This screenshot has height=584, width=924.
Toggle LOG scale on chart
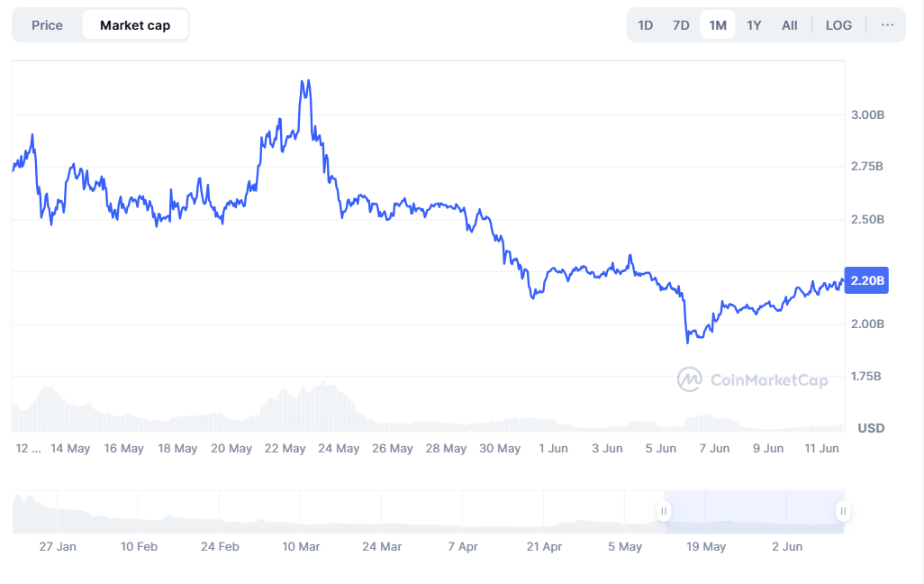838,25
